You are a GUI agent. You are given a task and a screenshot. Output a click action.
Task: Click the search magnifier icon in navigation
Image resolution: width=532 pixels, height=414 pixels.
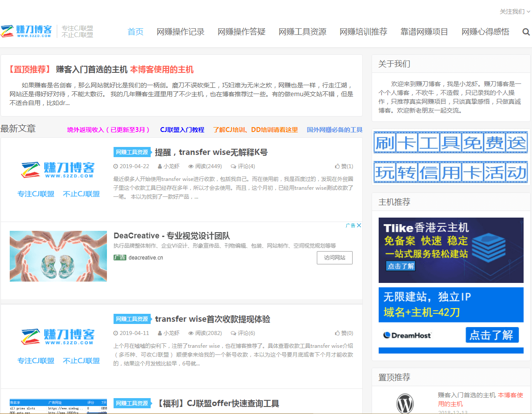[526, 32]
